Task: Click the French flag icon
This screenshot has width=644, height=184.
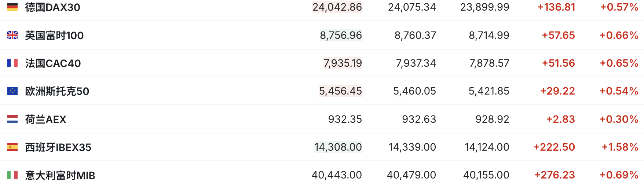Action: [12, 63]
